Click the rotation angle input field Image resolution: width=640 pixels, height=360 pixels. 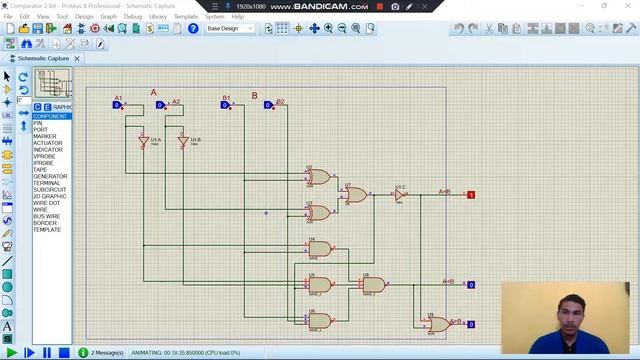tap(24, 100)
